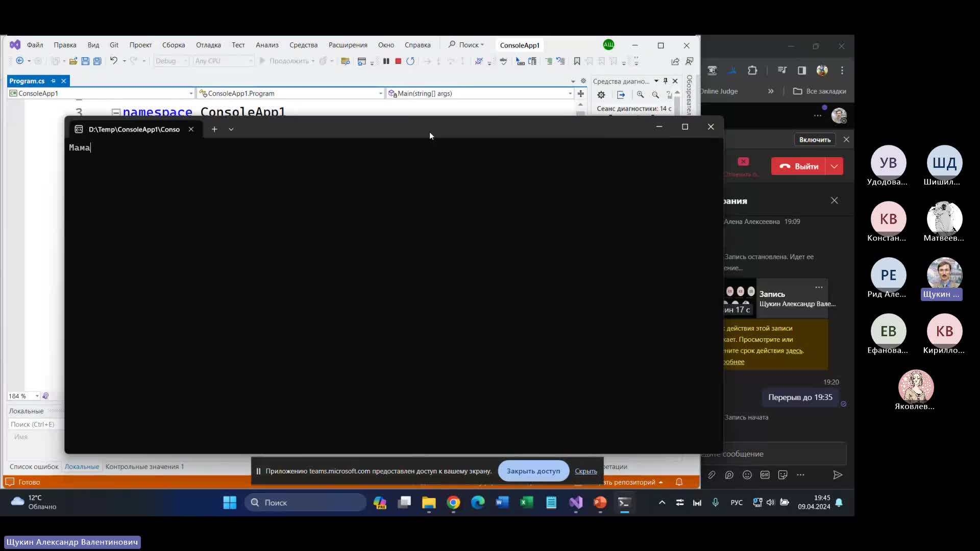
Task: Open the Расширения menu
Action: click(x=348, y=45)
